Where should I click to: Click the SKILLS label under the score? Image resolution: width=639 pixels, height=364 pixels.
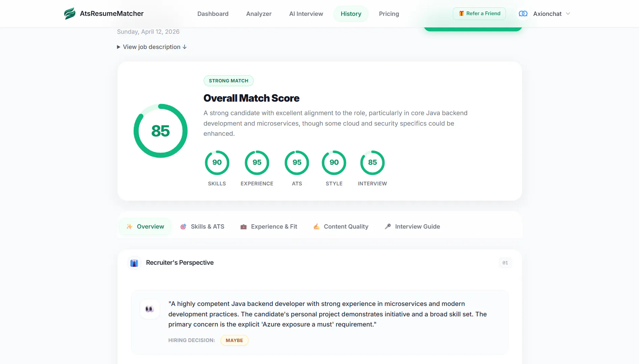[217, 184]
